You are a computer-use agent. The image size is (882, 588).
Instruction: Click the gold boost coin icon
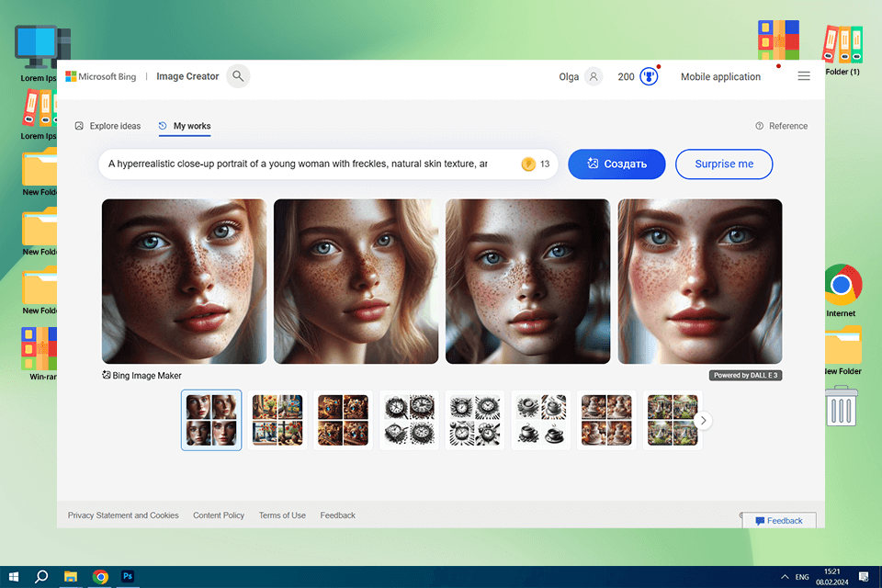tap(528, 164)
